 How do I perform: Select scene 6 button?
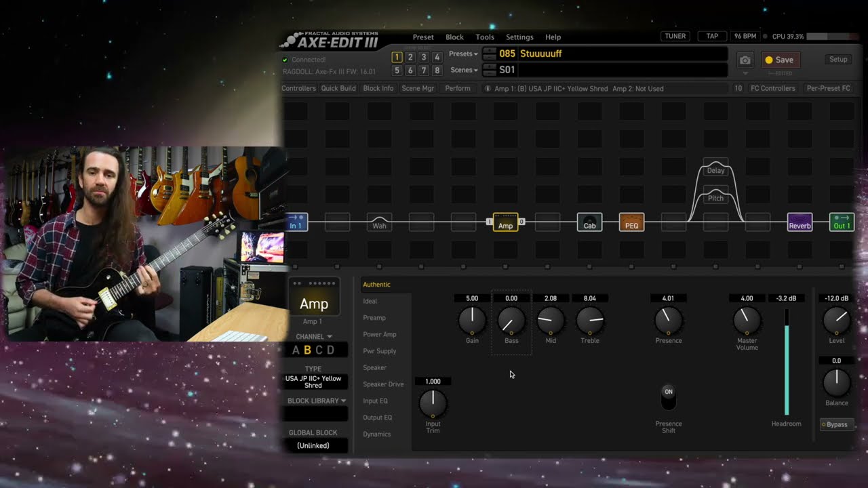410,70
